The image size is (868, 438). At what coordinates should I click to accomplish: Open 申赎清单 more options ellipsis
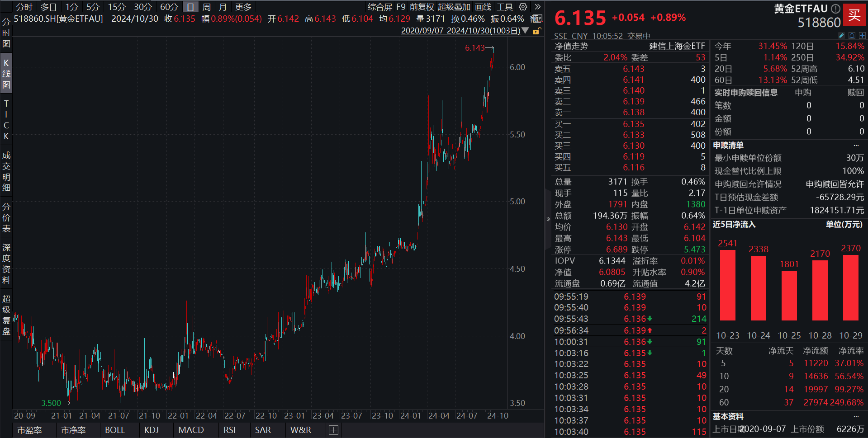click(x=856, y=146)
